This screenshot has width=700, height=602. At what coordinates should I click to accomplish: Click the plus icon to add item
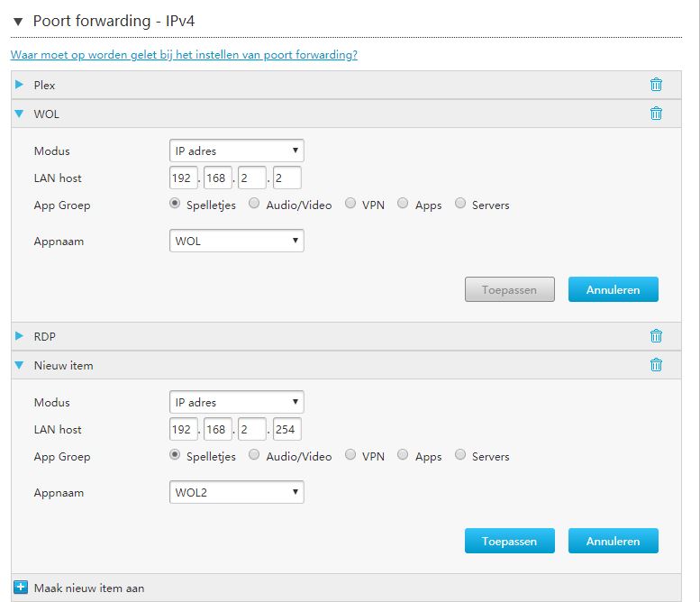click(21, 588)
